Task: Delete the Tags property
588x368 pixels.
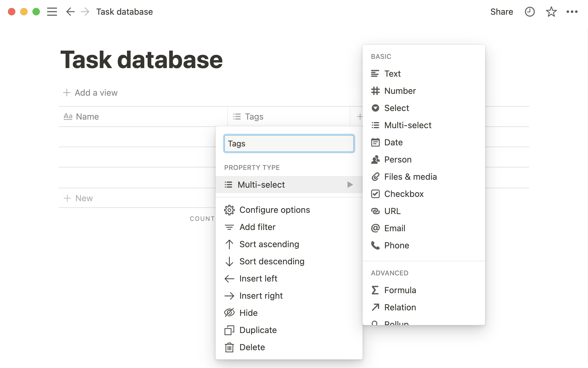Action: (252, 347)
